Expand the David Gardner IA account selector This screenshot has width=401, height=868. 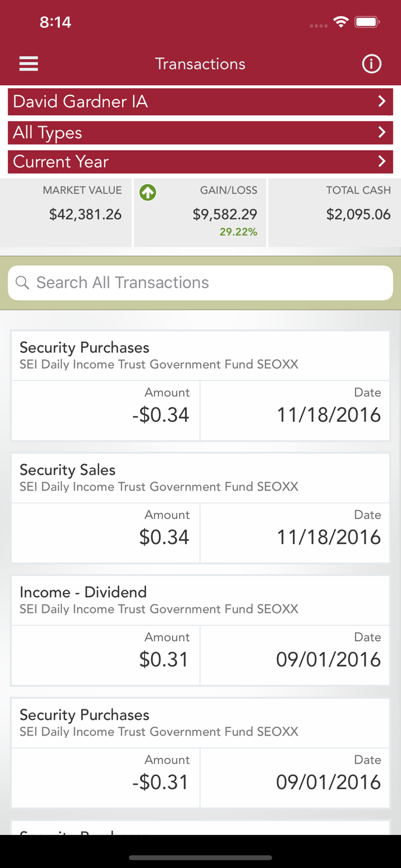(200, 101)
